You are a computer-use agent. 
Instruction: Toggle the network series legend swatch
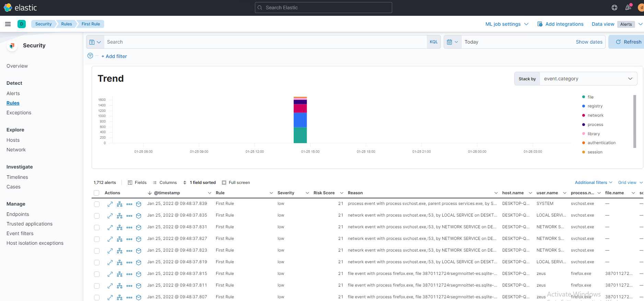click(584, 115)
